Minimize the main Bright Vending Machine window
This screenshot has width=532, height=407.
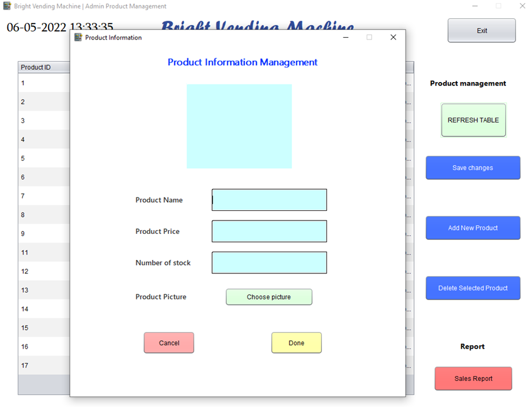475,5
